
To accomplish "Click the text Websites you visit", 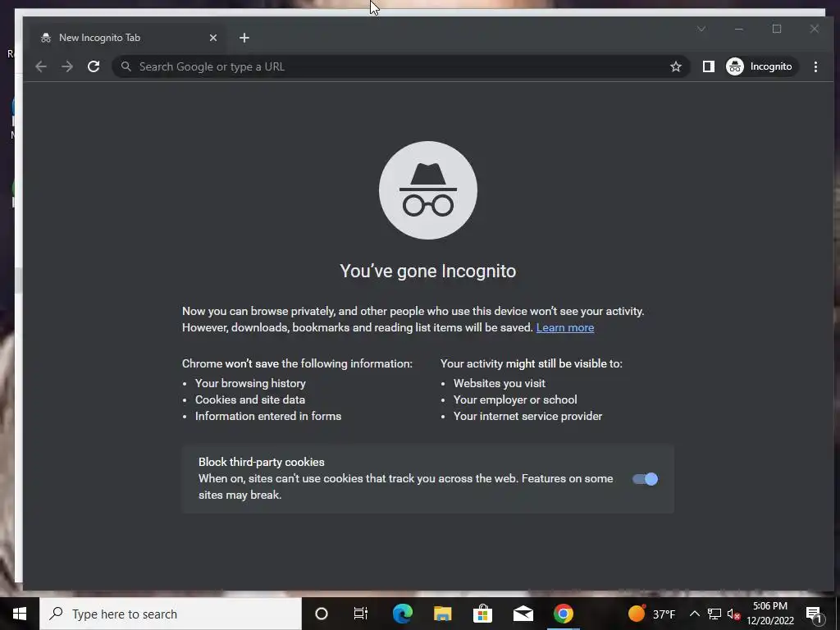I will pos(500,384).
